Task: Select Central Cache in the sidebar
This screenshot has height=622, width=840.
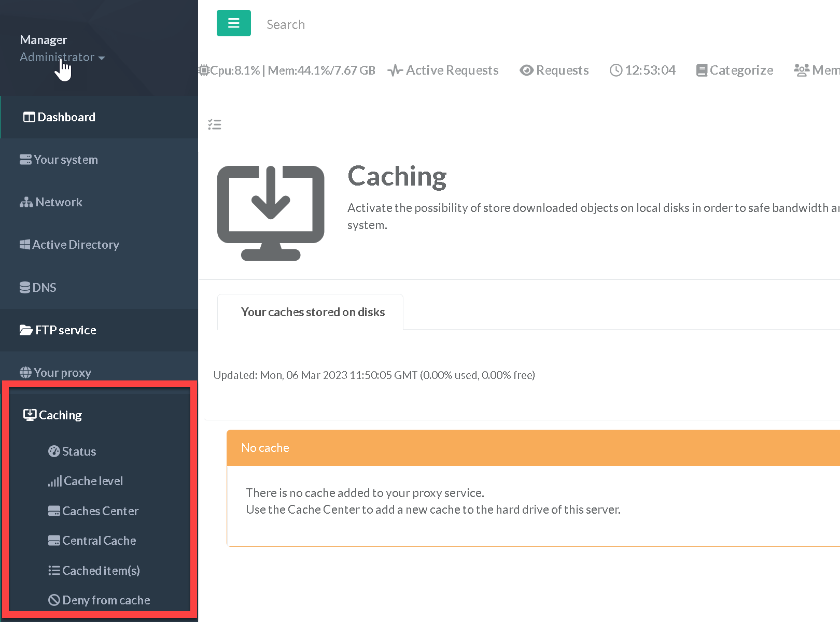Action: pyautogui.click(x=99, y=541)
